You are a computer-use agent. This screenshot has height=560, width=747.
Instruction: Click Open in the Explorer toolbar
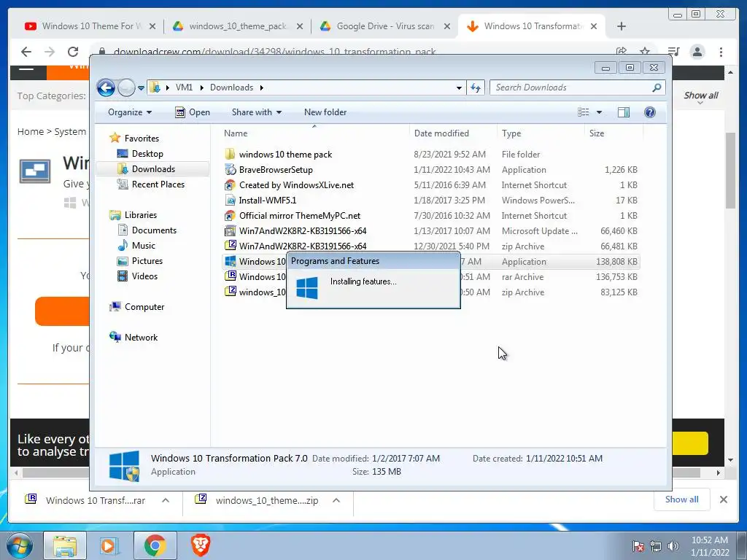click(193, 112)
